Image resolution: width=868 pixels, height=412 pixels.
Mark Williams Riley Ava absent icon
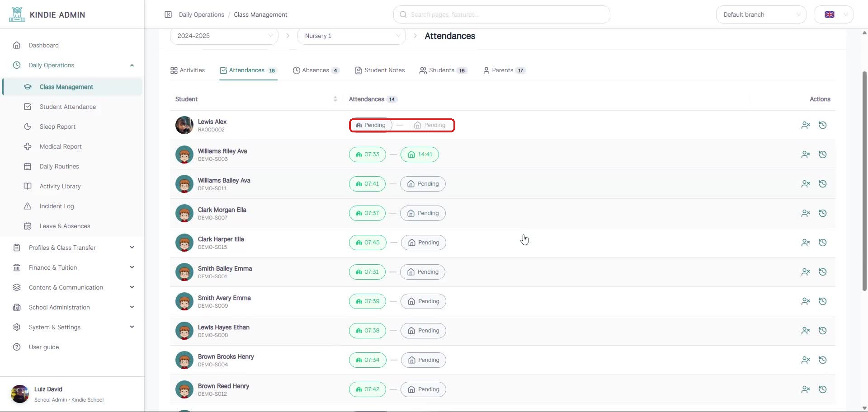(805, 154)
